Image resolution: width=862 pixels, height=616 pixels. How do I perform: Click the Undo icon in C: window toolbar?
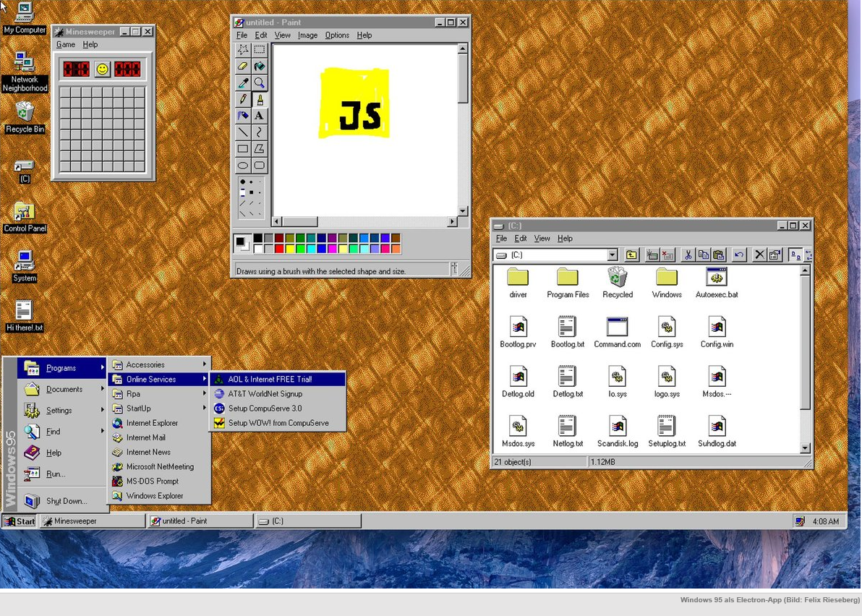739,255
